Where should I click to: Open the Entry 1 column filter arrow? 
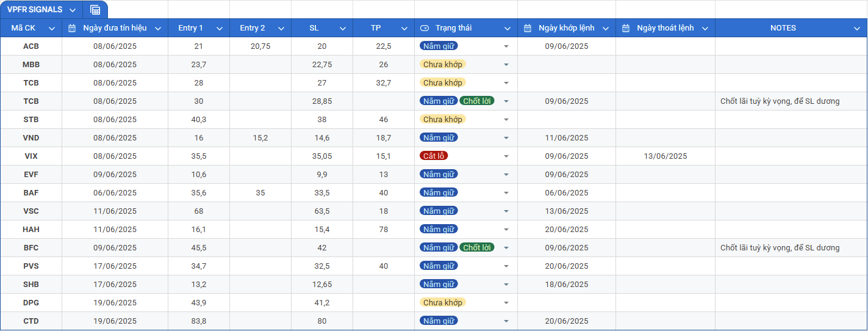(219, 28)
